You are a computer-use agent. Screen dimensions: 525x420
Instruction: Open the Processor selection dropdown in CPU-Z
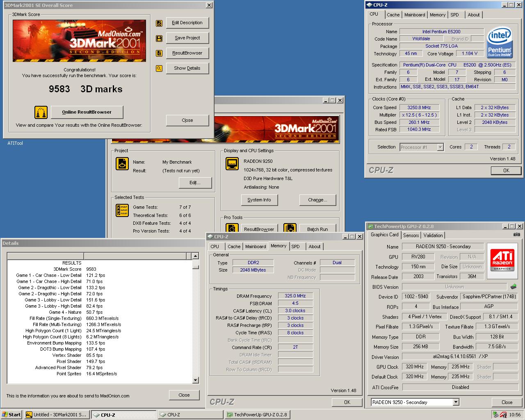(x=440, y=147)
